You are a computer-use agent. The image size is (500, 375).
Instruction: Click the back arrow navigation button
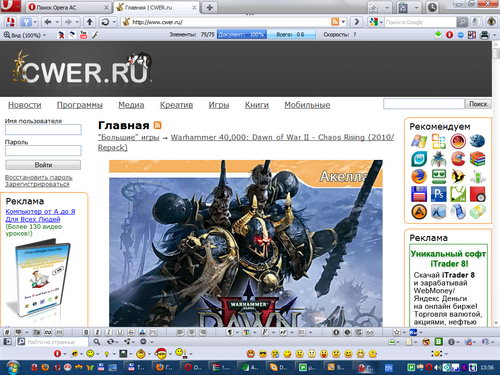(48, 22)
